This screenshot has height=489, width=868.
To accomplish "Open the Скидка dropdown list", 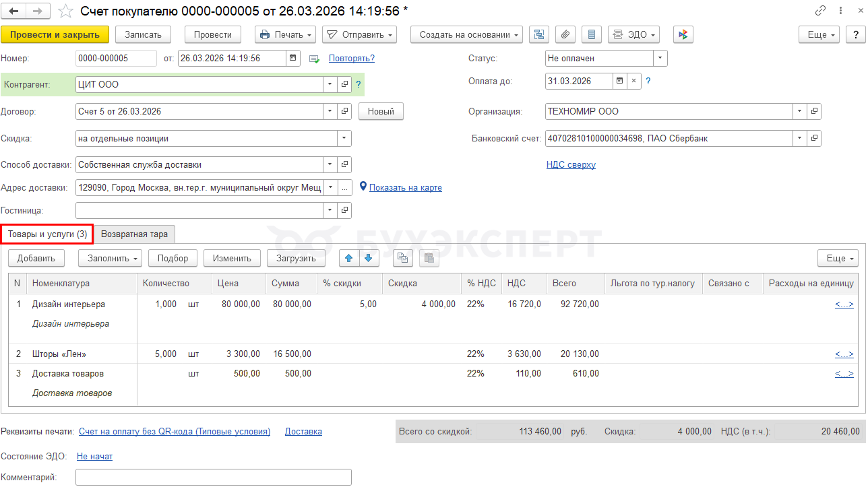I will (x=344, y=138).
